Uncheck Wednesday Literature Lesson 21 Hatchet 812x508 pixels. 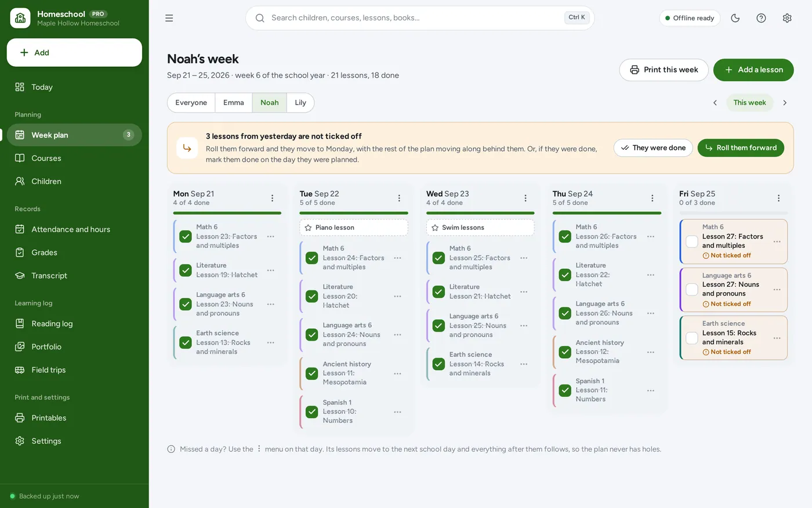(x=438, y=291)
